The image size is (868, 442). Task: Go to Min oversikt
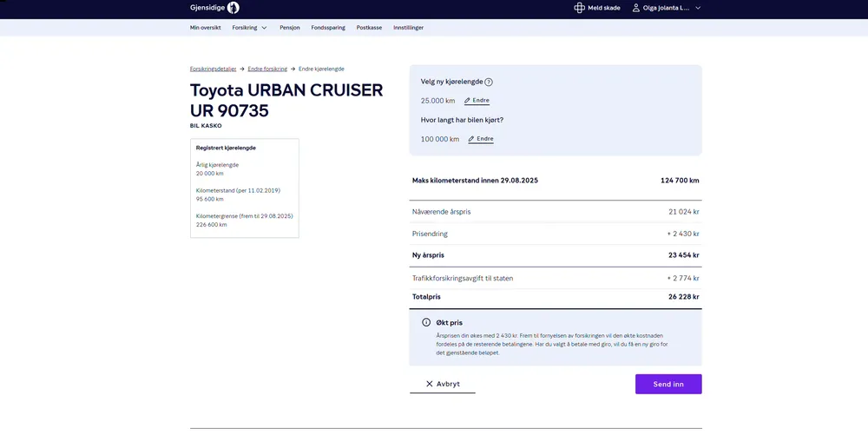pos(206,28)
